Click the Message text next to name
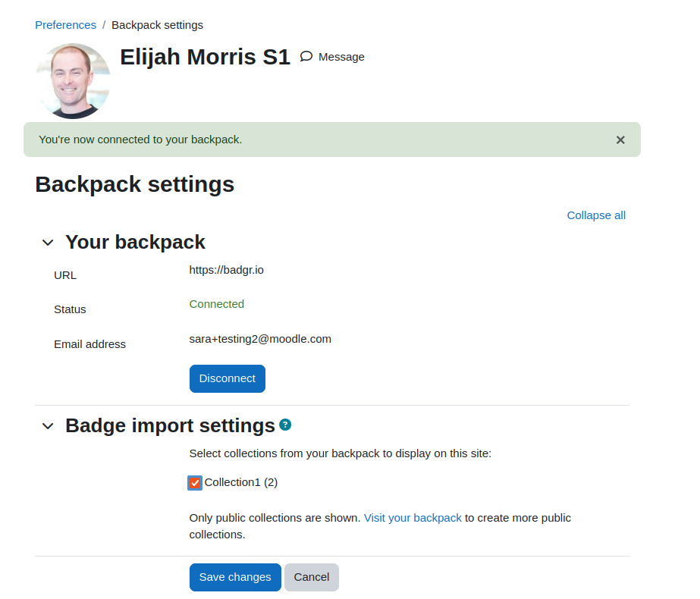 pos(341,57)
